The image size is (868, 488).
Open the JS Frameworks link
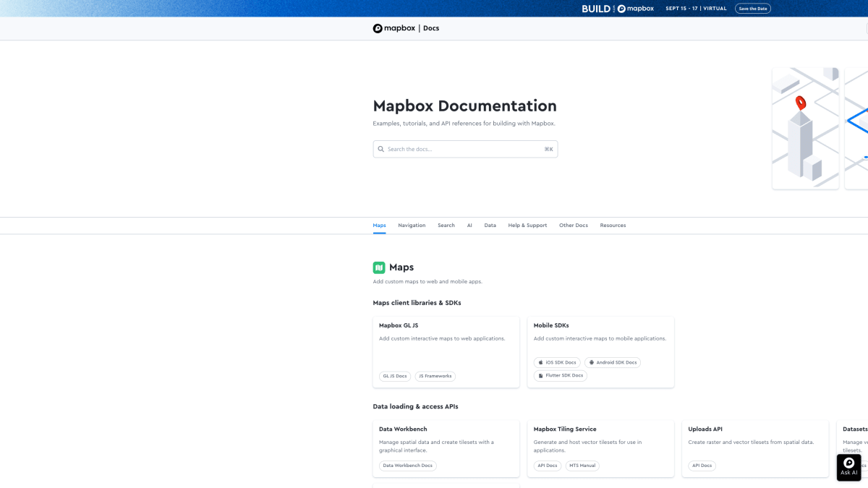pos(435,376)
